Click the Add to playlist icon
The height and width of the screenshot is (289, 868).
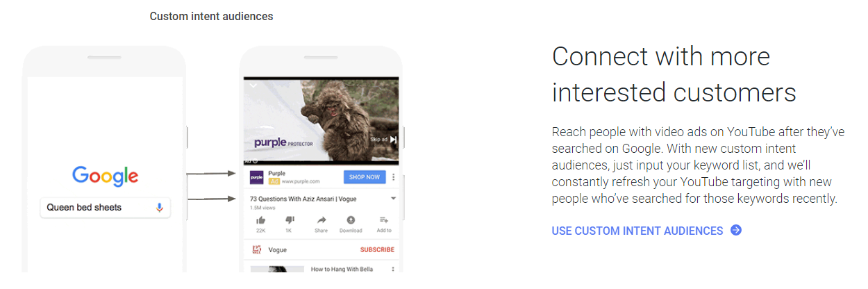click(x=384, y=220)
